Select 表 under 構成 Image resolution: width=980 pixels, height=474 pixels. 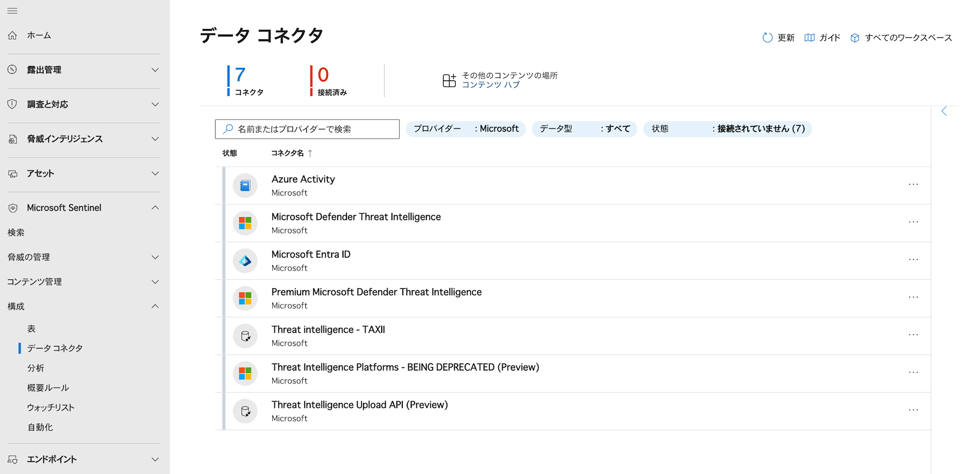click(31, 328)
